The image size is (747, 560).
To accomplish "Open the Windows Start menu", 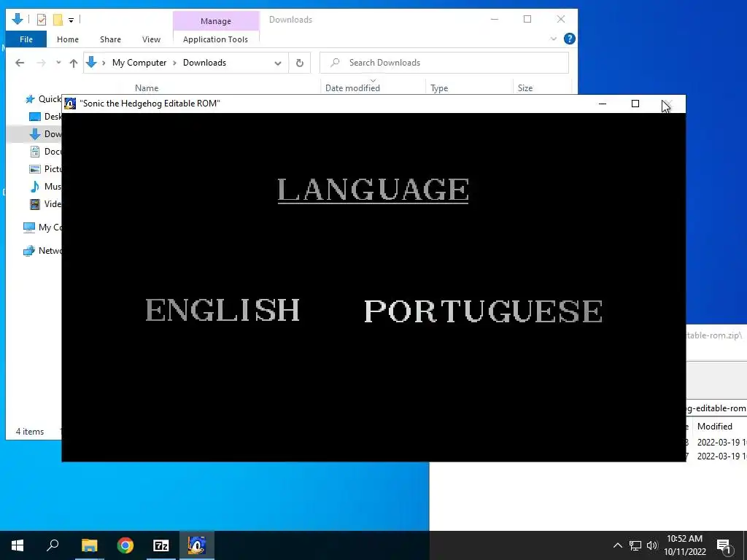I will coord(18,545).
